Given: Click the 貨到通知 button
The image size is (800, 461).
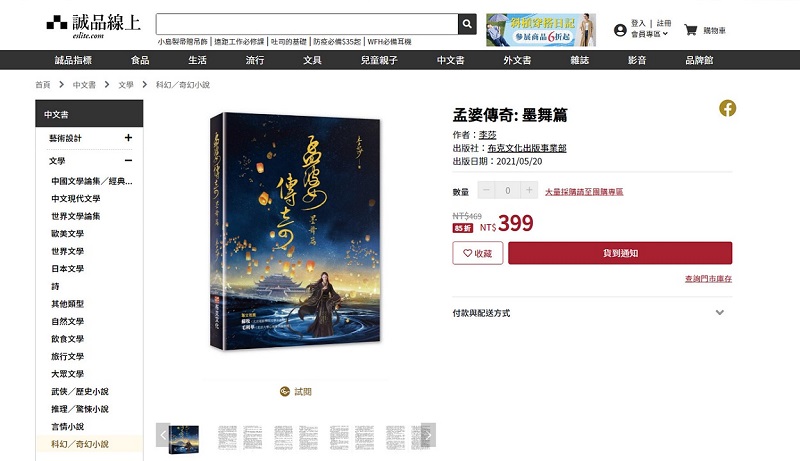Looking at the screenshot, I should (620, 253).
